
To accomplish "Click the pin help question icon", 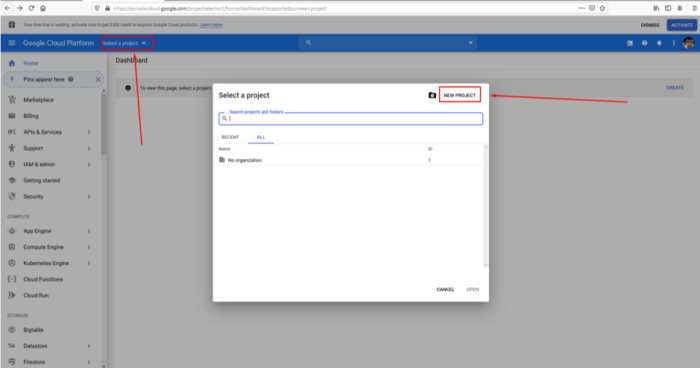I will [x=71, y=79].
